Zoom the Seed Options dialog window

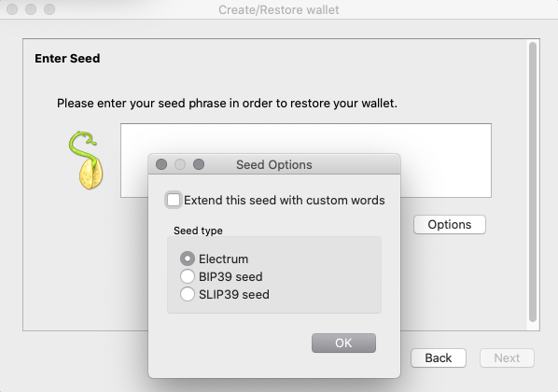(199, 164)
